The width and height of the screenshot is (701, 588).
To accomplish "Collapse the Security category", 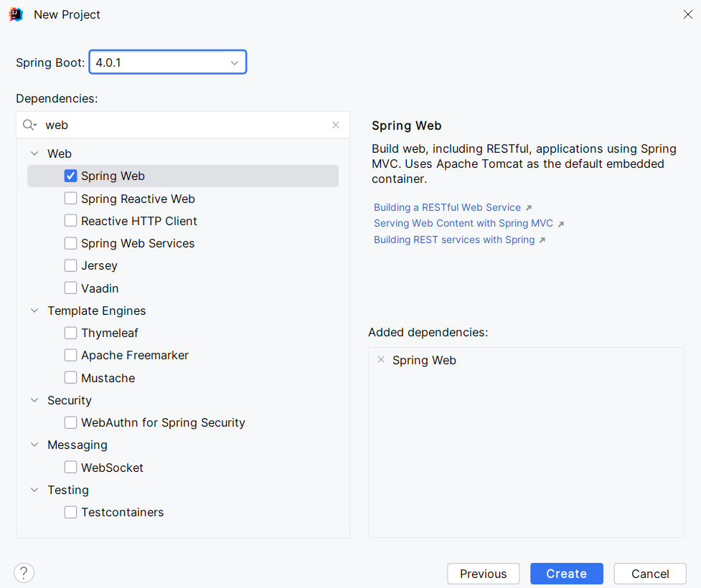I will tap(34, 400).
